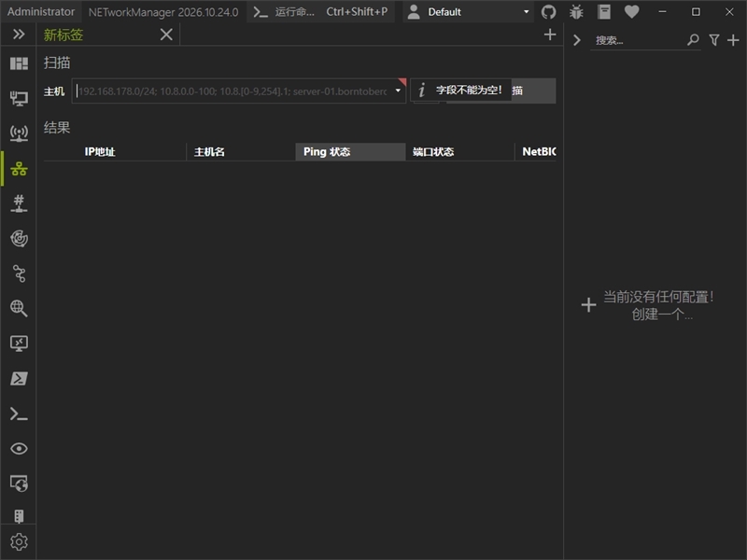Click the scan button beside the host field

coord(533,91)
